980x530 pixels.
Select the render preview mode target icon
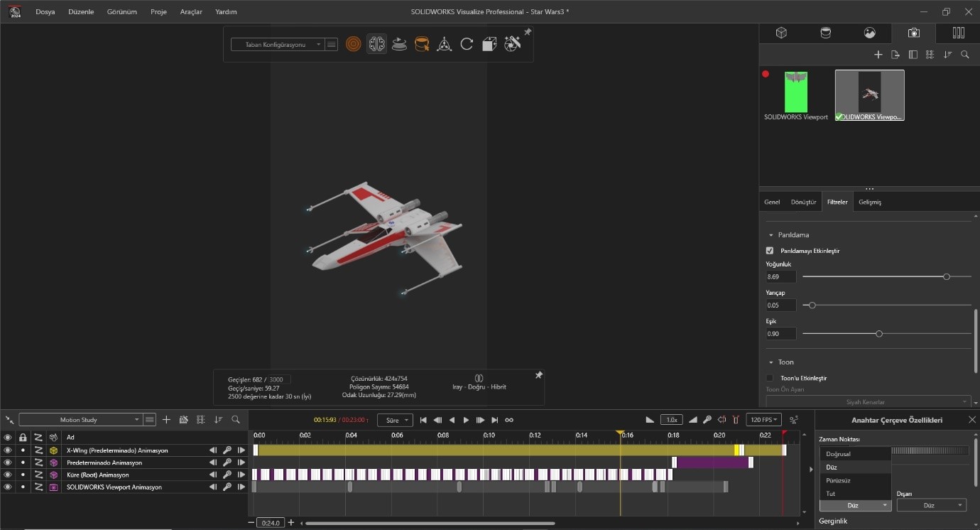[354, 44]
